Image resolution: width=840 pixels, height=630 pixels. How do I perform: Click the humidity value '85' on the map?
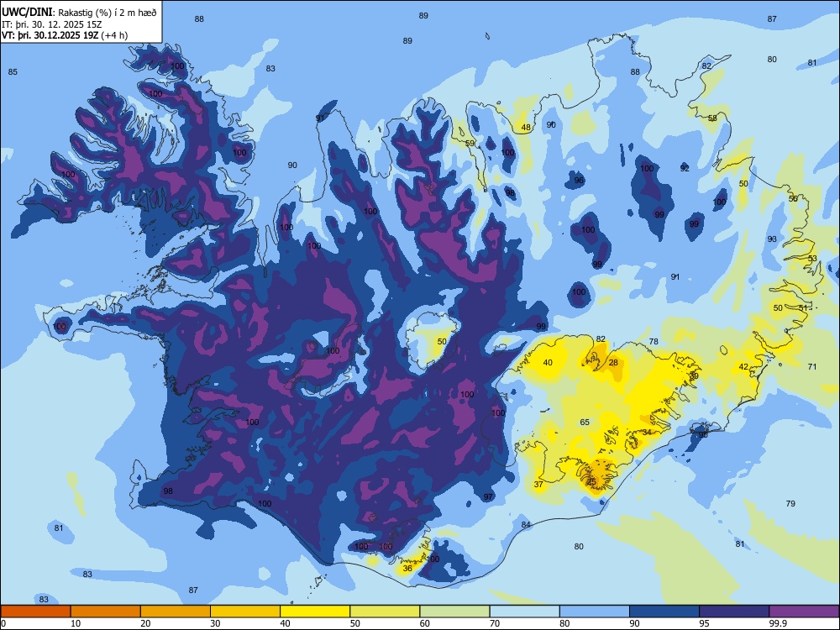[x=13, y=71]
